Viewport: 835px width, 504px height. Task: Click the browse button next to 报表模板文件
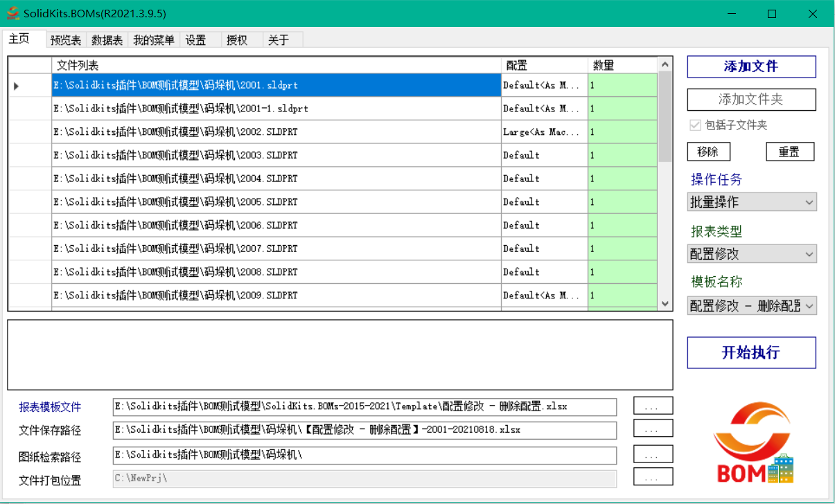click(x=652, y=406)
